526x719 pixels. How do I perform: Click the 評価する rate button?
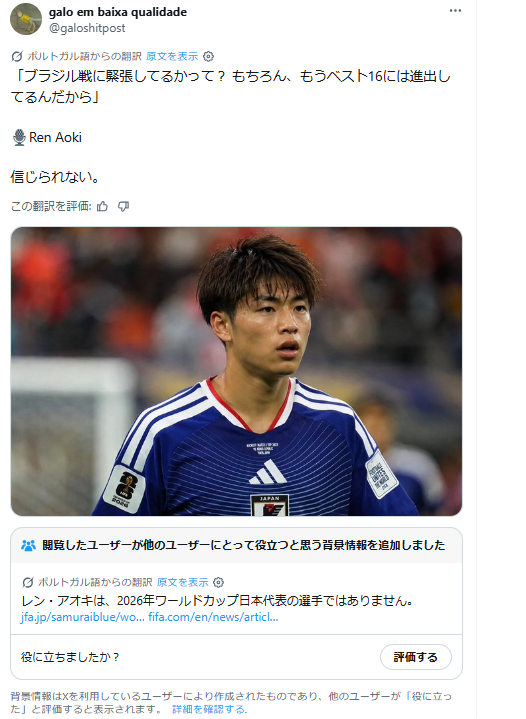click(x=415, y=657)
